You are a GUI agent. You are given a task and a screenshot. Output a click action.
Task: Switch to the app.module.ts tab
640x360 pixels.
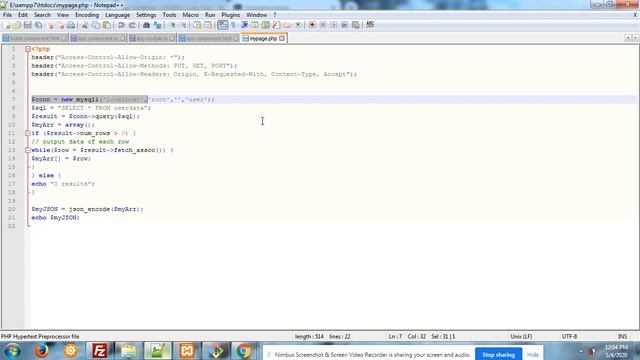[152, 38]
